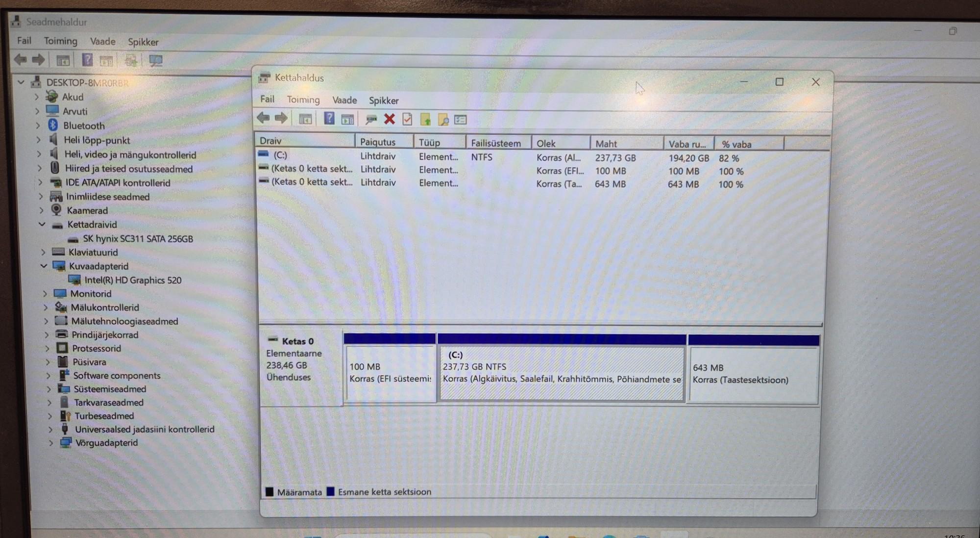Screen dimensions: 980x538
Task: Open the Fail menu in Kettahaldus
Action: [267, 99]
